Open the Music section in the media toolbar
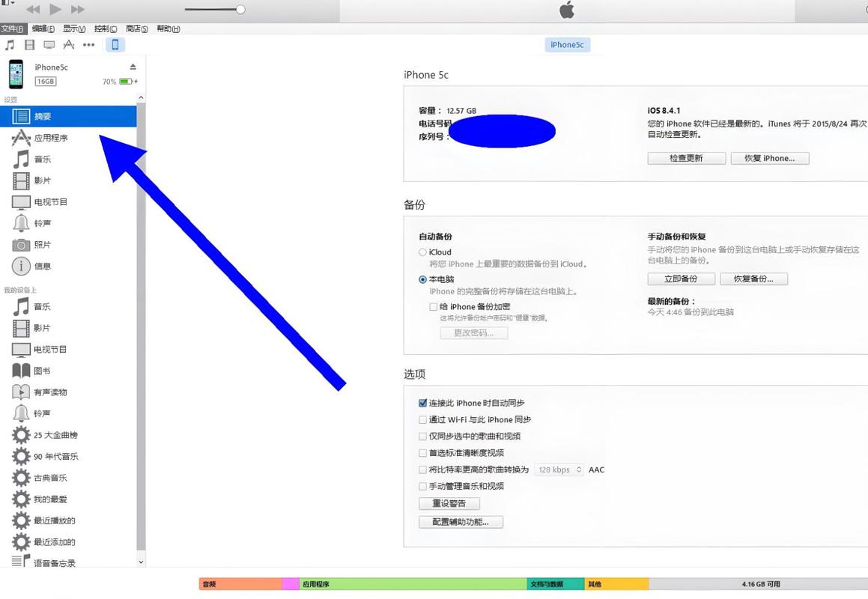868x599 pixels. click(x=10, y=44)
